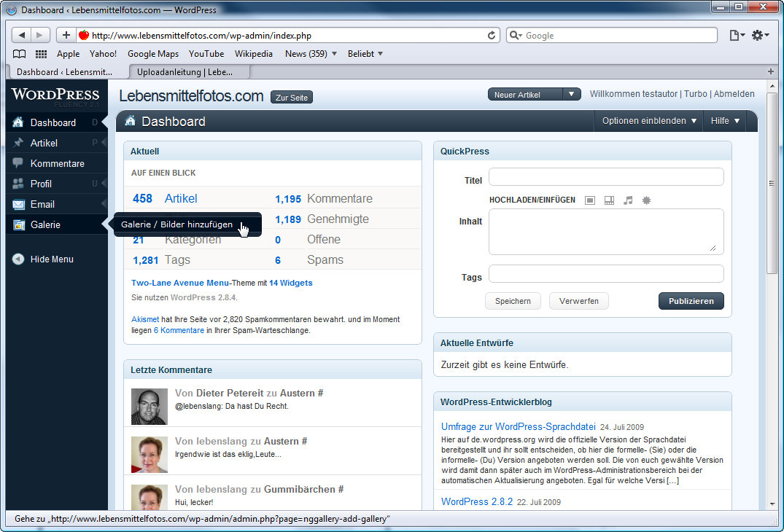Image resolution: width=784 pixels, height=532 pixels.
Task: Click the browser back arrow button
Action: click(x=21, y=35)
